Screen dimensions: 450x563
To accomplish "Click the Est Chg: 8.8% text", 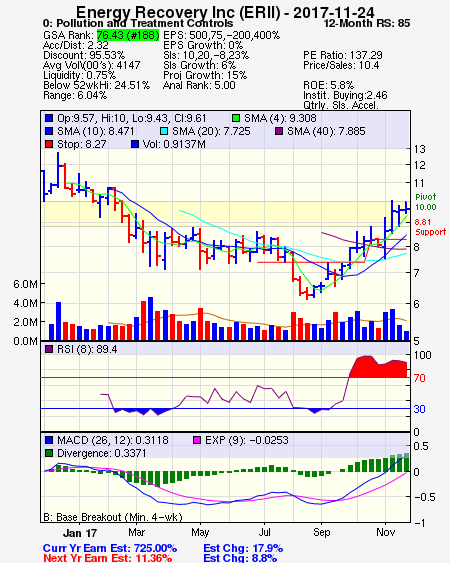I will click(x=240, y=558).
